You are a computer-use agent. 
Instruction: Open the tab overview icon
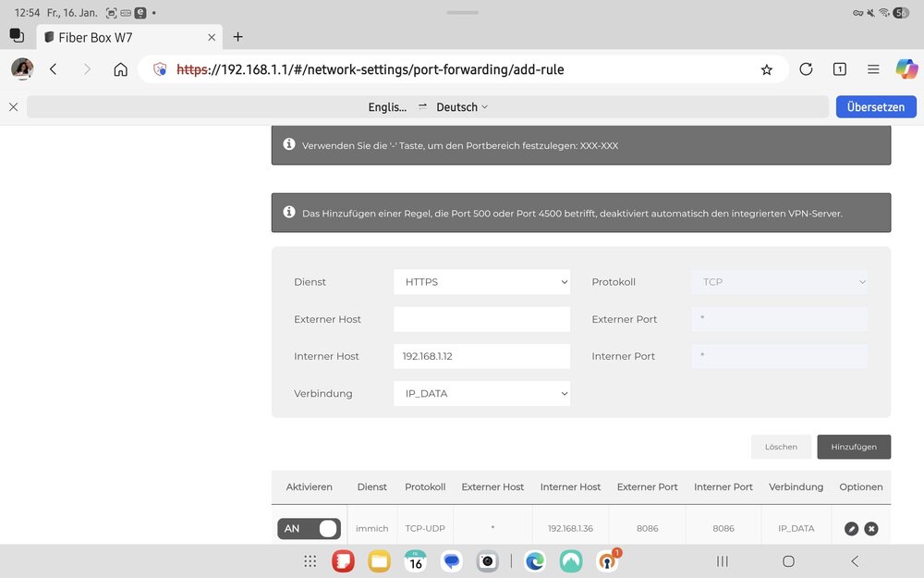coord(17,35)
